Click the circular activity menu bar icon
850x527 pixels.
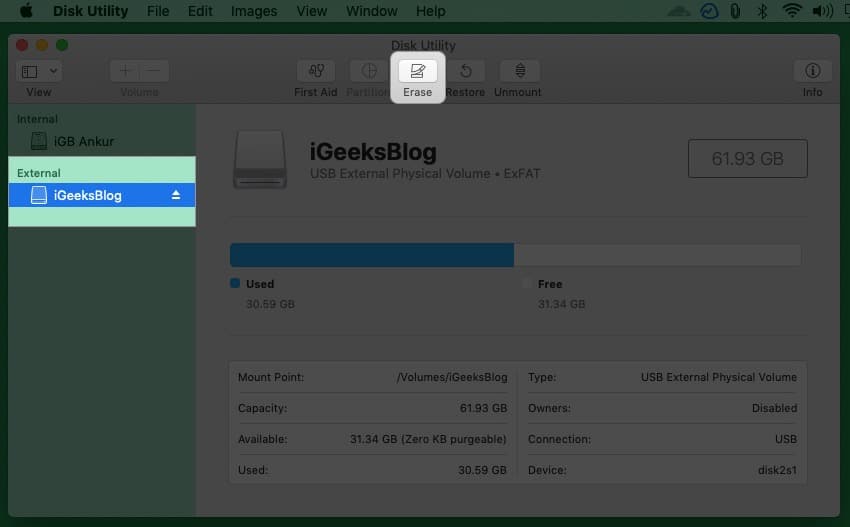(709, 11)
